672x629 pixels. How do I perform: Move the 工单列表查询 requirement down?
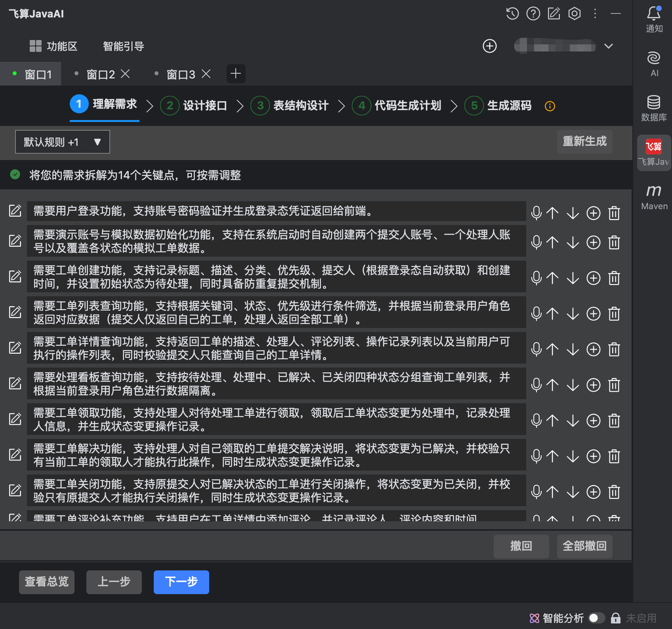573,313
